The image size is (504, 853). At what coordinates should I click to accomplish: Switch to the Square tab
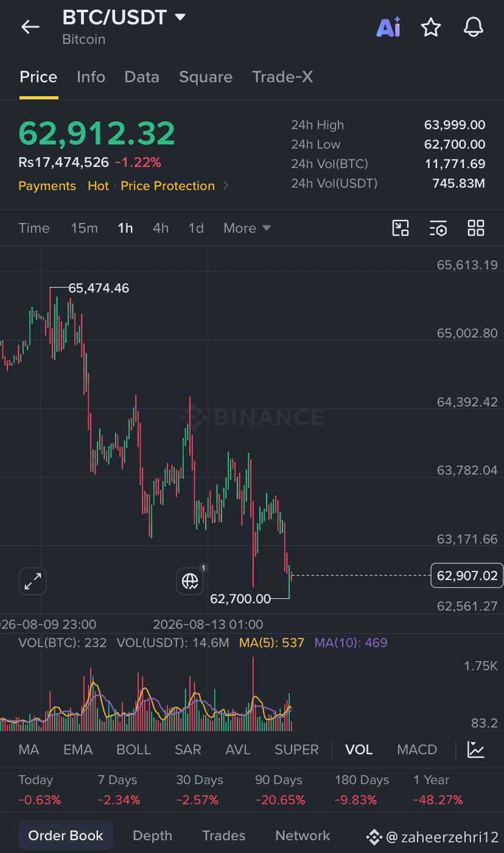[206, 77]
